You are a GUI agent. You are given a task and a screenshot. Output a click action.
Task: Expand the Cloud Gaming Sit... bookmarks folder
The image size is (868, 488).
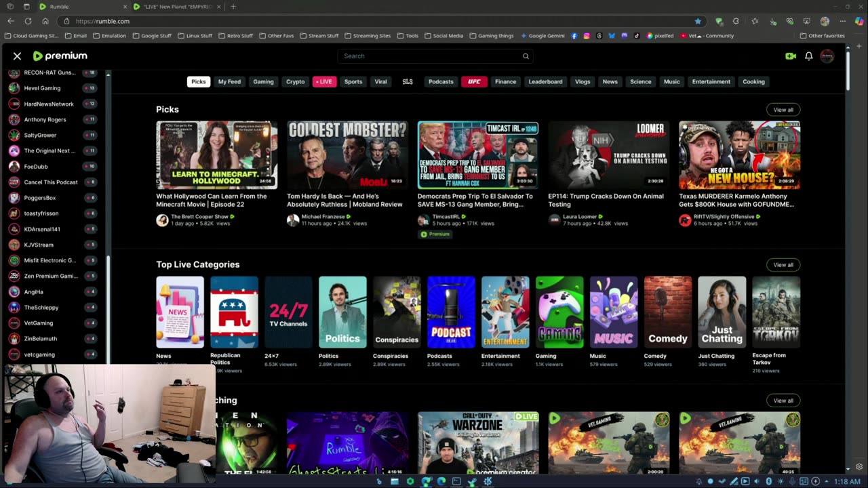32,36
